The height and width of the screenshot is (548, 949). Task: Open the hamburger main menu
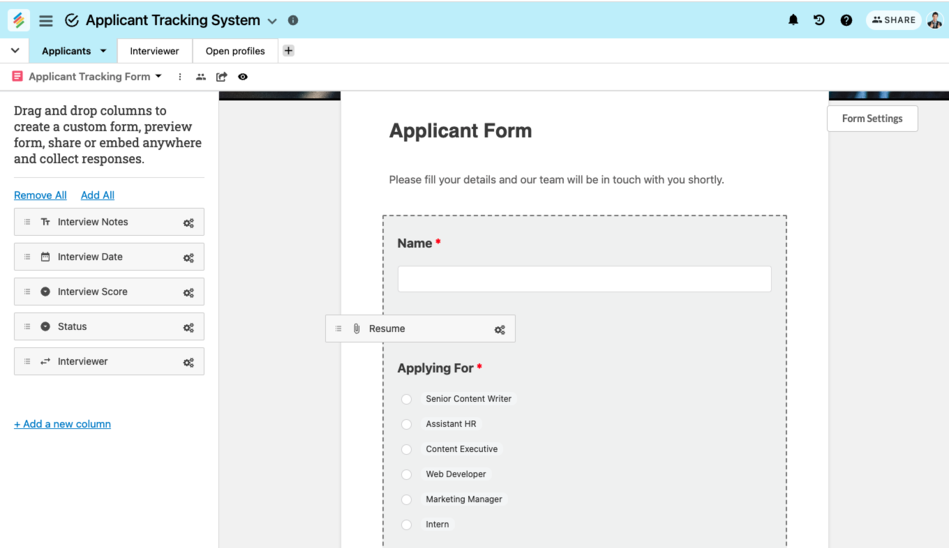tap(46, 20)
